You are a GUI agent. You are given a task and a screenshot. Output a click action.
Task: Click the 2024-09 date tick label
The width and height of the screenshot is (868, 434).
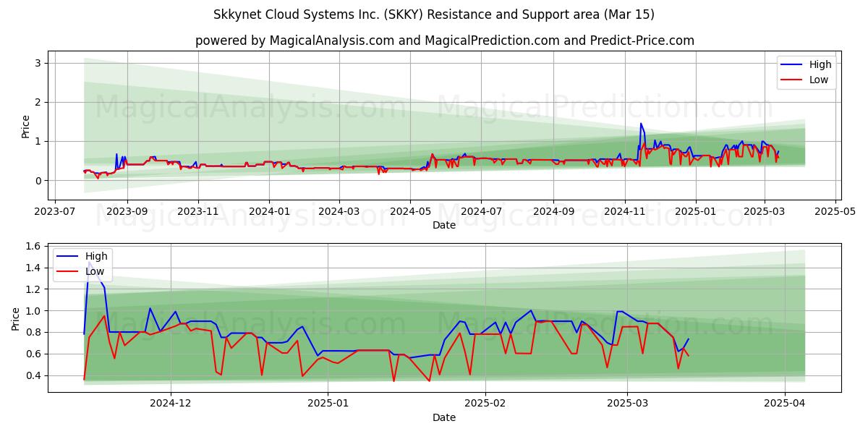point(553,212)
